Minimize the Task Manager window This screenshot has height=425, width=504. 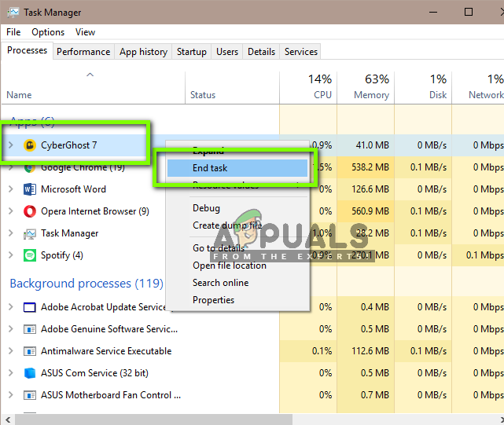tap(433, 13)
